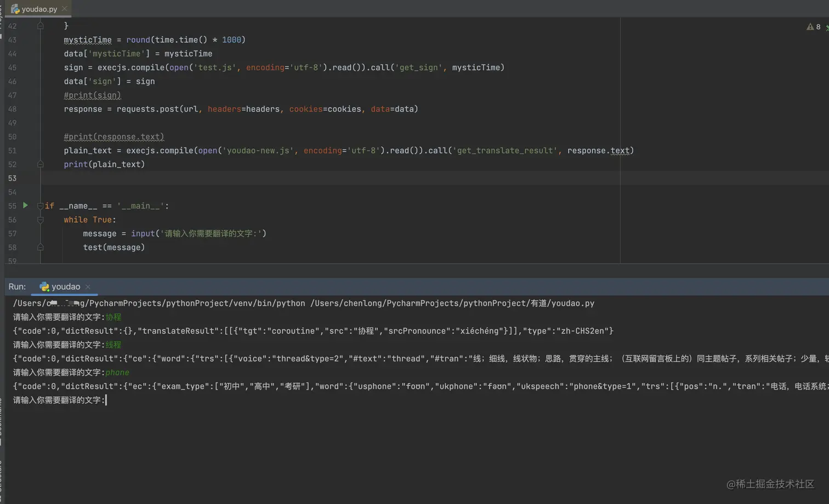Click the input() call on line 57
829x504 pixels.
198,233
